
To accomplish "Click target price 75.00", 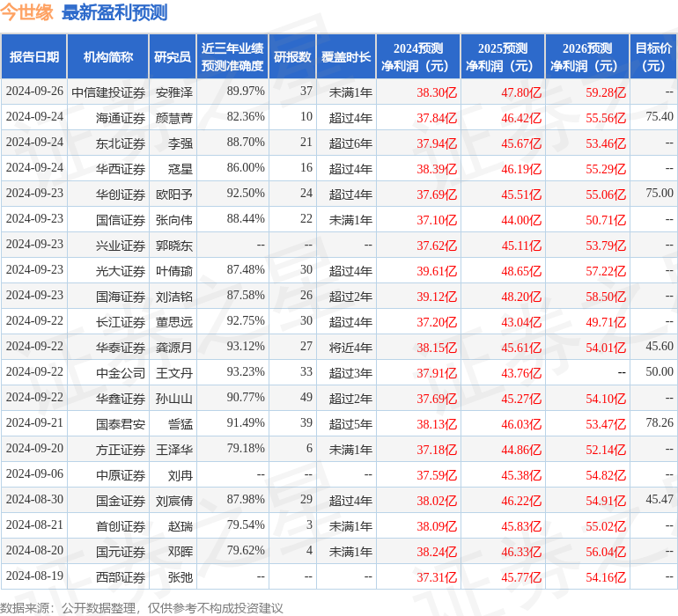I will pyautogui.click(x=660, y=193).
